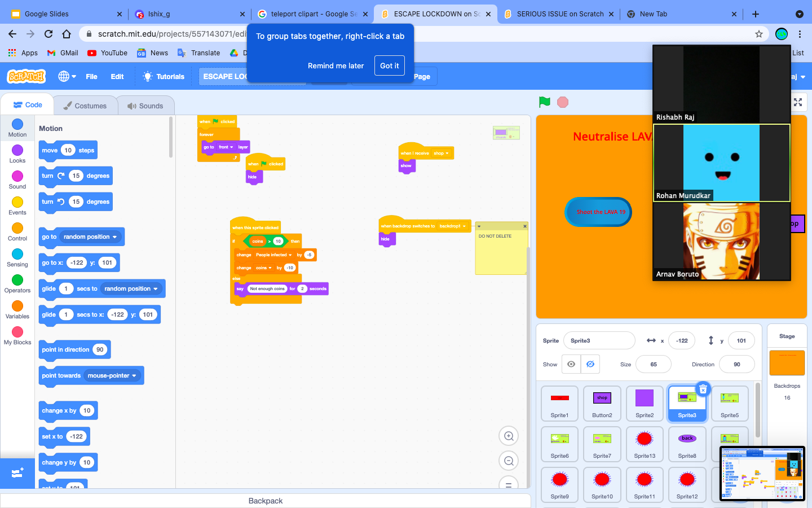
Task: Select the Looks category circle
Action: pos(17,150)
